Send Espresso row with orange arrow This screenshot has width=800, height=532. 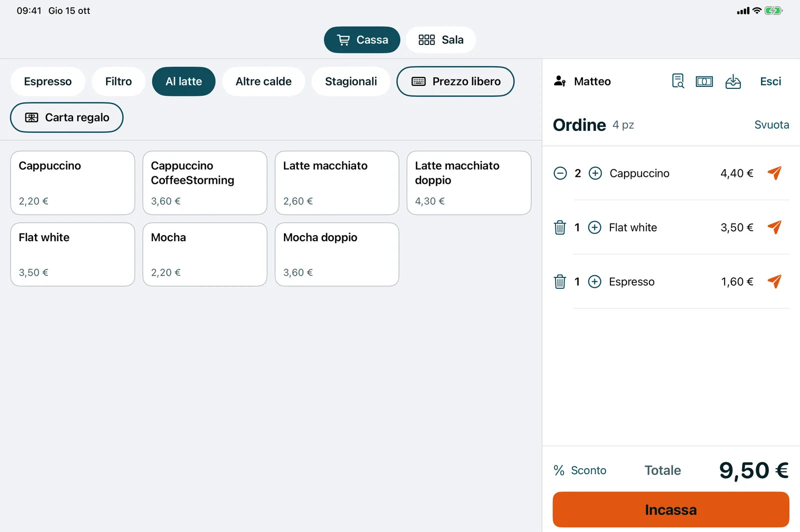click(774, 281)
